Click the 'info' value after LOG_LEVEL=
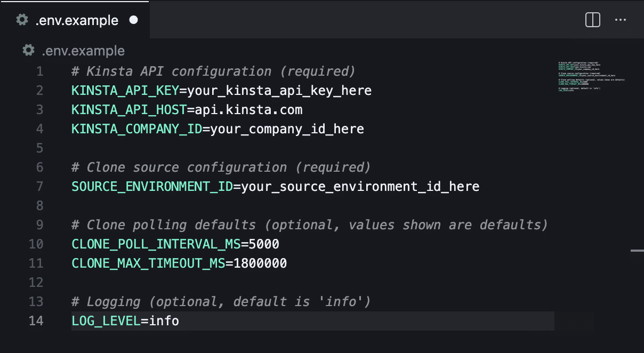 tap(164, 321)
